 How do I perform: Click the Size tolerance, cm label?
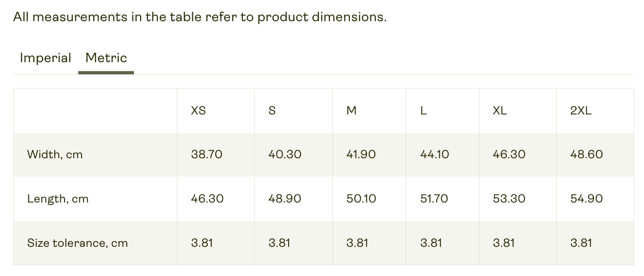tap(77, 243)
